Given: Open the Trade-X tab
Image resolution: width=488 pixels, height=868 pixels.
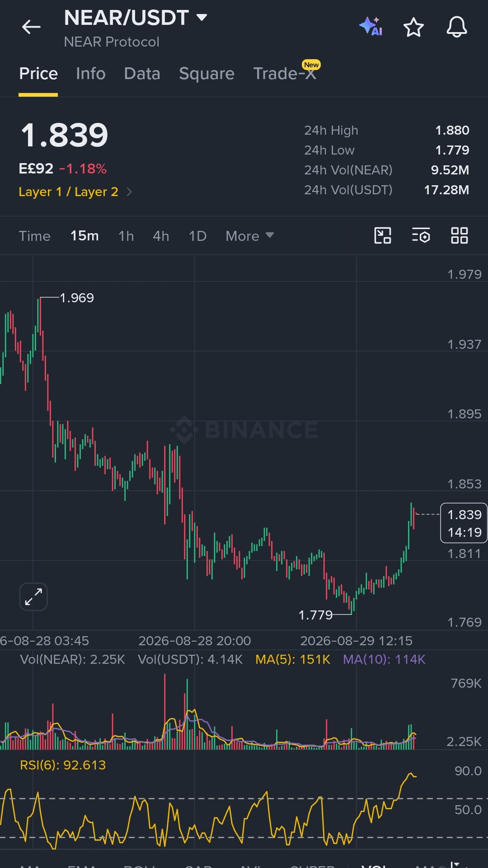Looking at the screenshot, I should (x=285, y=74).
